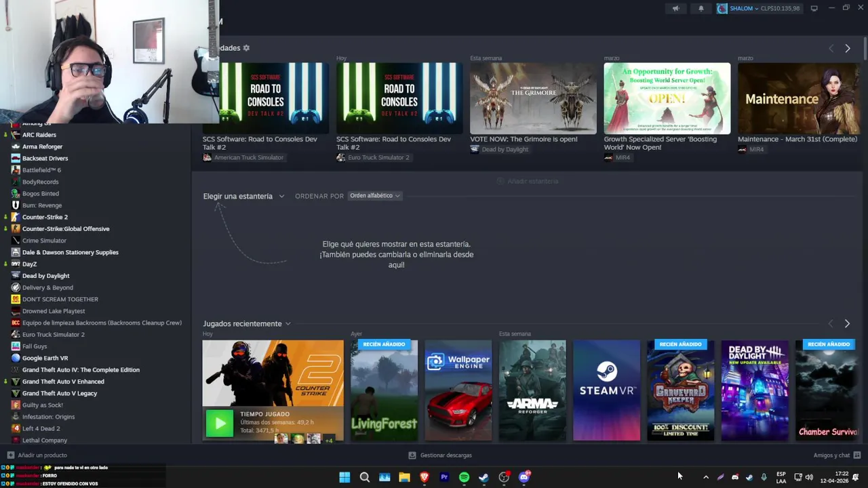Select Bum: Revenge in library list
Viewport: 868px width, 488px height.
(42, 205)
